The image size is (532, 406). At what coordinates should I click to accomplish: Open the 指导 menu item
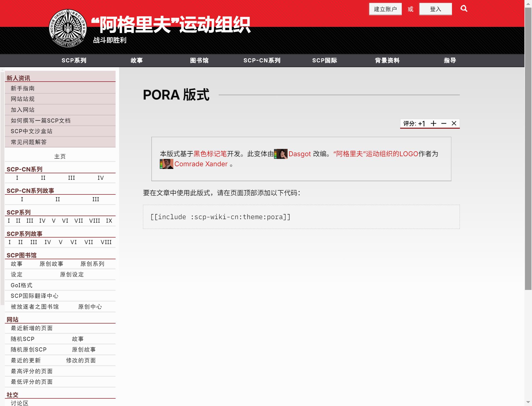[450, 60]
